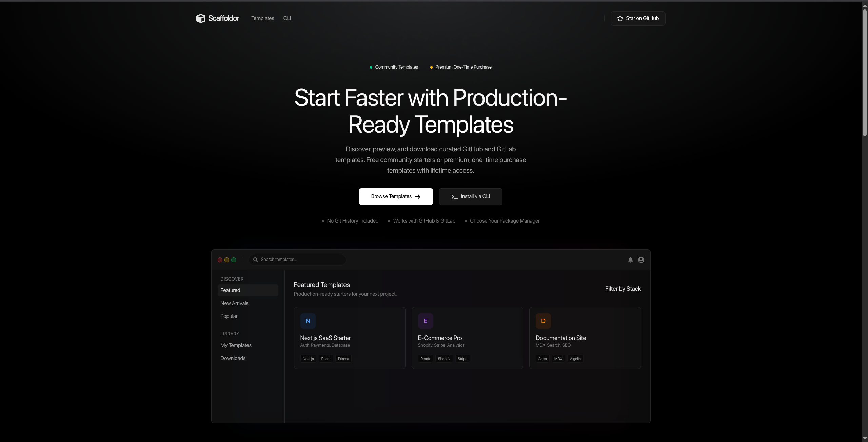Open the CLI nav item
Image resolution: width=868 pixels, height=442 pixels.
tap(287, 18)
